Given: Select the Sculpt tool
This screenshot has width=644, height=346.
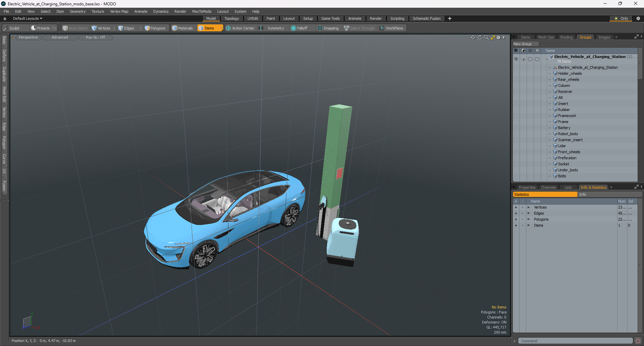Looking at the screenshot, I should coord(14,28).
